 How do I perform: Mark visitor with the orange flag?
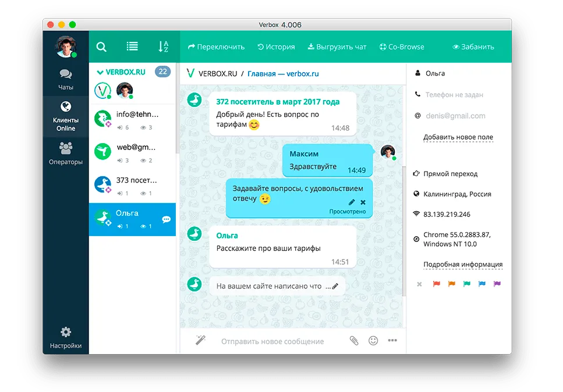452,284
